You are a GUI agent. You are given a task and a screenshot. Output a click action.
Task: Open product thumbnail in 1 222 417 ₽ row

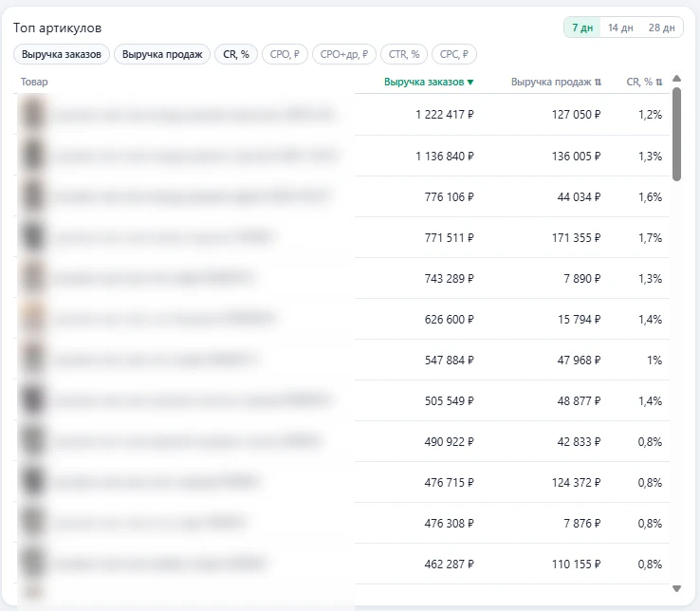click(x=33, y=115)
